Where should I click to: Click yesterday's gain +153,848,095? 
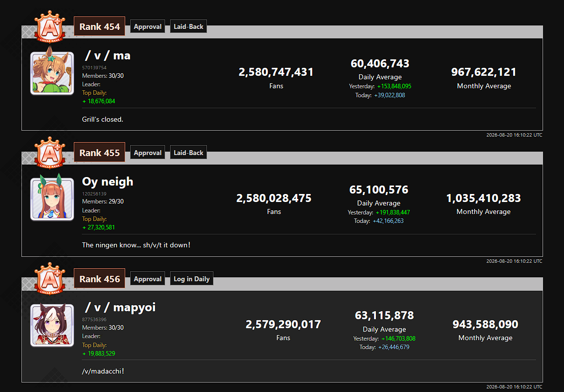(x=394, y=86)
